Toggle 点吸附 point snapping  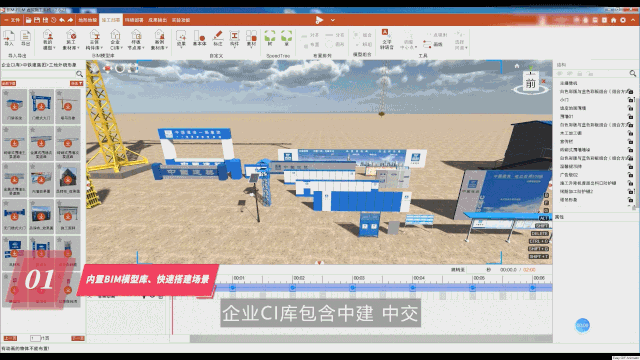[x=437, y=35]
